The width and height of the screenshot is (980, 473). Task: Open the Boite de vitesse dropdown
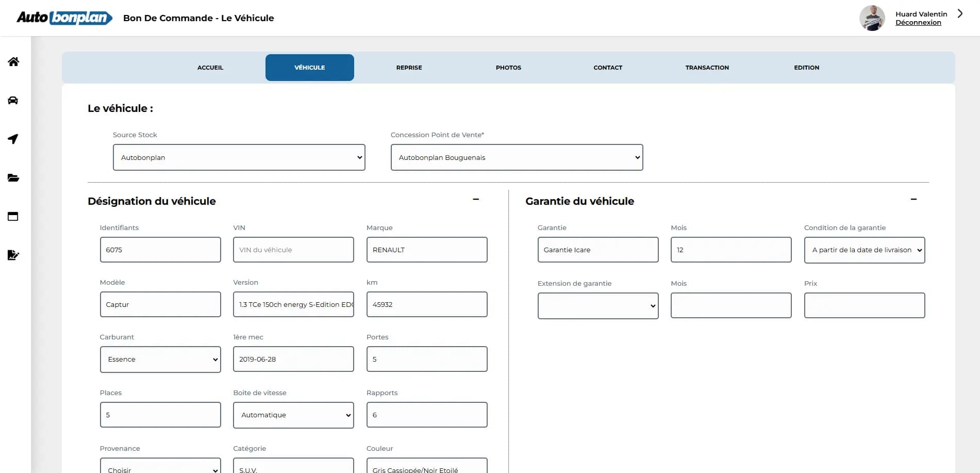(293, 415)
